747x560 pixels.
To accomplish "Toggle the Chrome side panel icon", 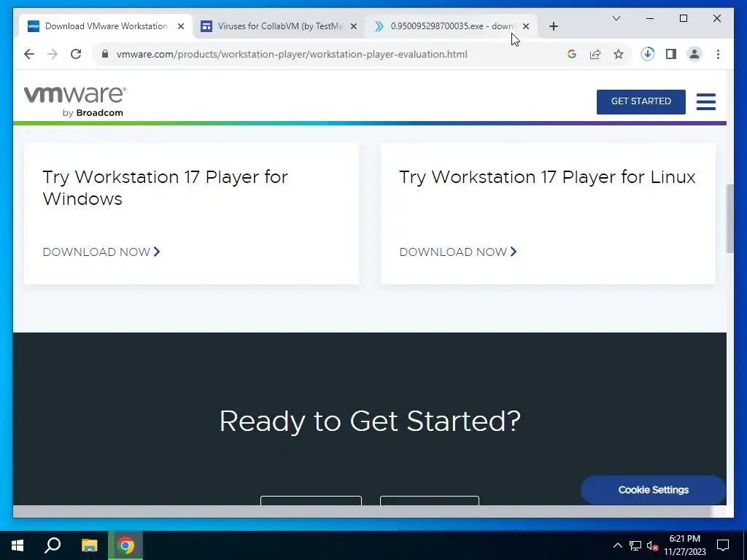I will coord(671,54).
